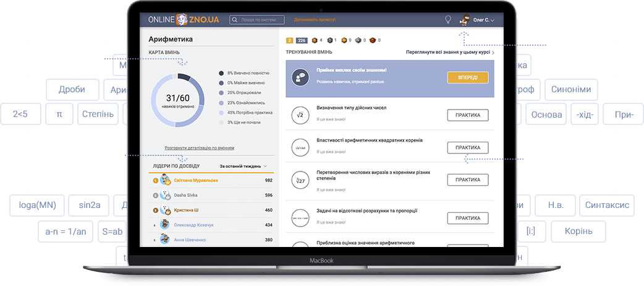Select '20% Опрацювали' legend swatch
This screenshot has width=644, height=286.
[221, 93]
